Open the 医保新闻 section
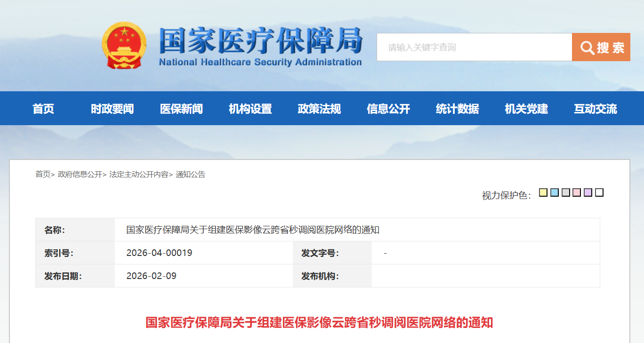Image resolution: width=644 pixels, height=343 pixels. pos(182,108)
